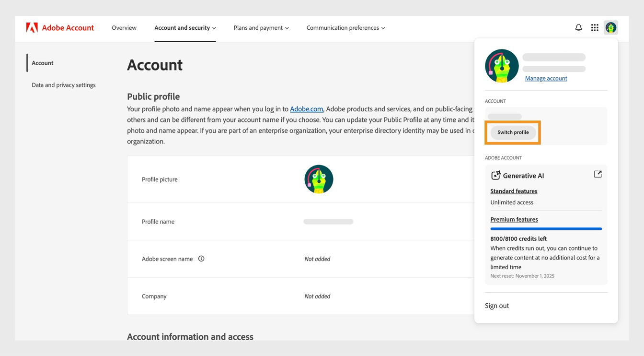Open the Manage account link
644x356 pixels.
(546, 77)
